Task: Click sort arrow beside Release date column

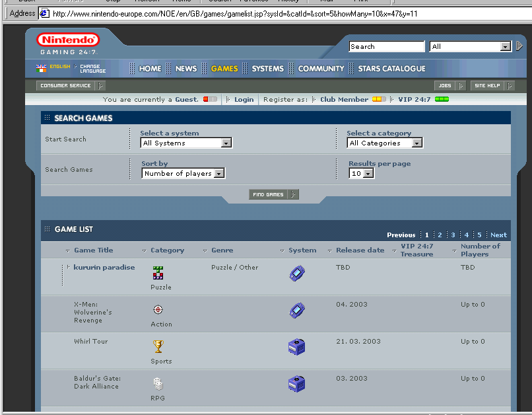Action: tap(330, 250)
